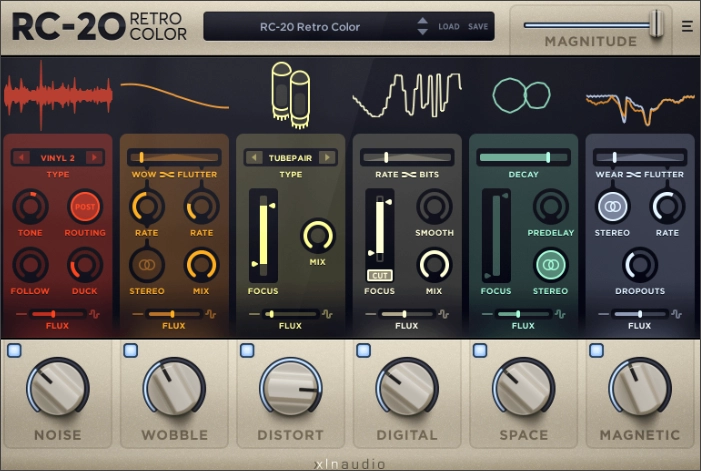The height and width of the screenshot is (471, 701).
Task: Toggle the Space module enable checkbox
Action: point(480,350)
